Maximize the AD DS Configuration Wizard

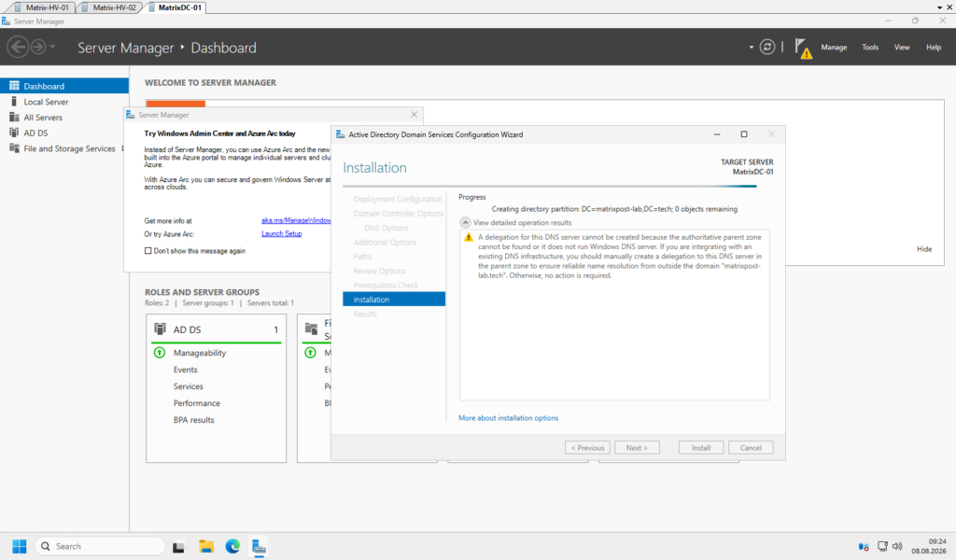(x=744, y=134)
